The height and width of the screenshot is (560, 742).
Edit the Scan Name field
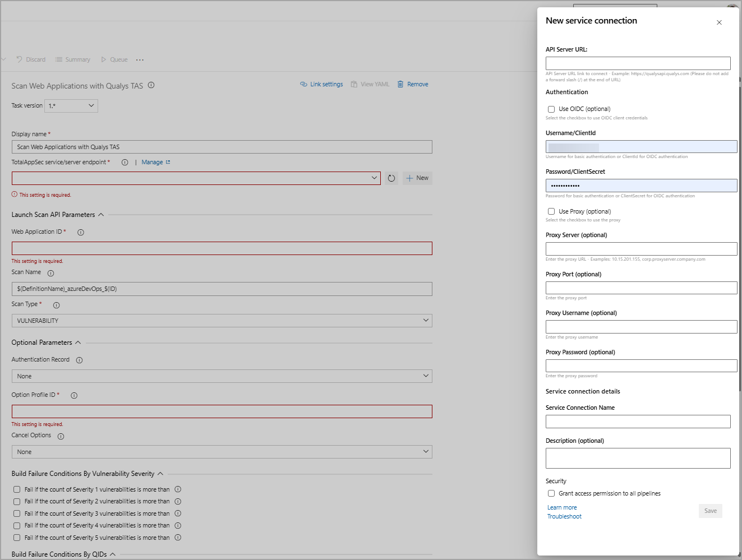coord(222,289)
